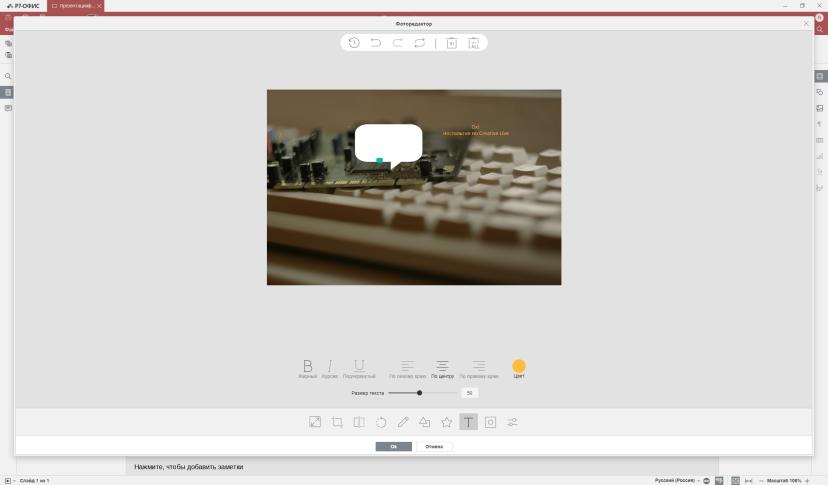Image resolution: width=828 pixels, height=485 pixels.
Task: Open the slides panel in the left sidebar
Action: [x=8, y=92]
